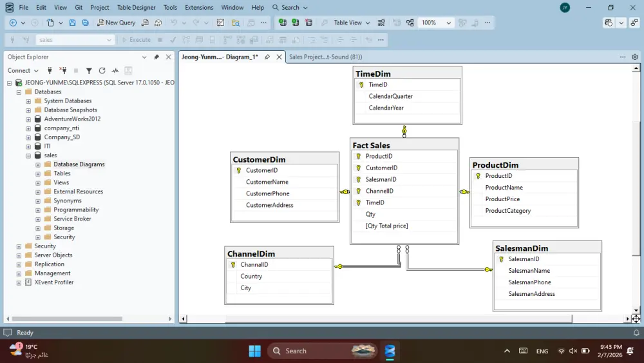This screenshot has height=363, width=644.
Task: Expand the Management node
Action: [x=19, y=273]
